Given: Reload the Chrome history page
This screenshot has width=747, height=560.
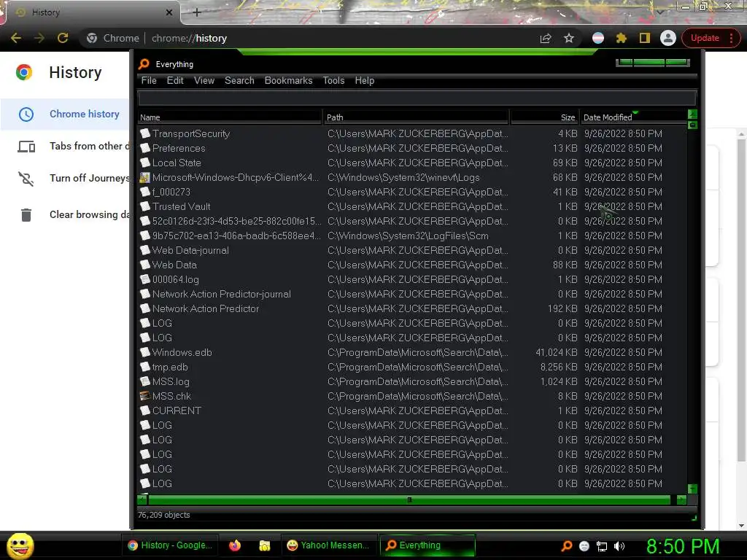Looking at the screenshot, I should (x=63, y=38).
